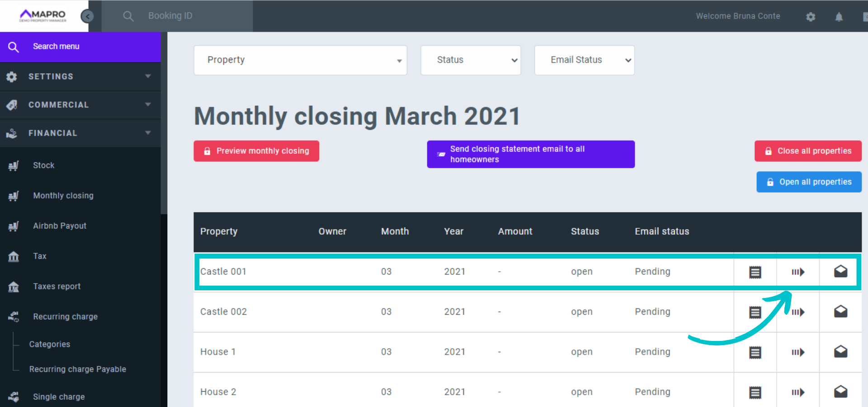Expand the COMMERCIAL sidebar section
Viewport: 868px width, 407px height.
click(80, 104)
